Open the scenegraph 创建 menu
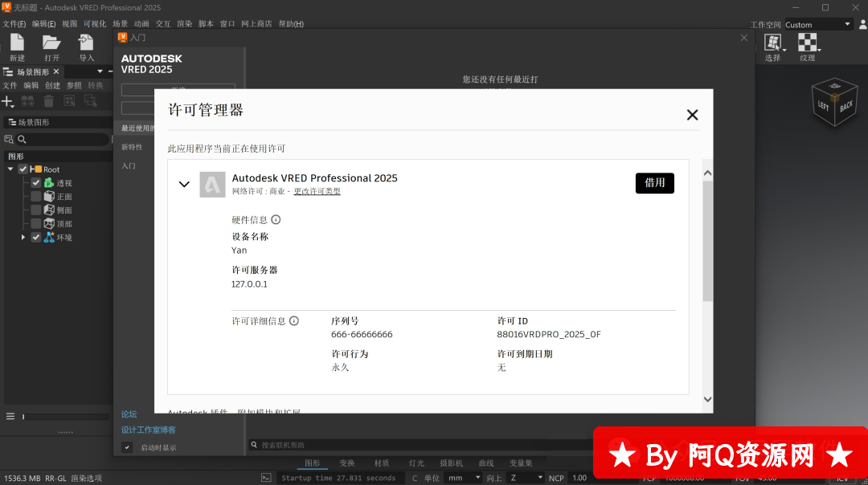The image size is (868, 485). coord(52,85)
